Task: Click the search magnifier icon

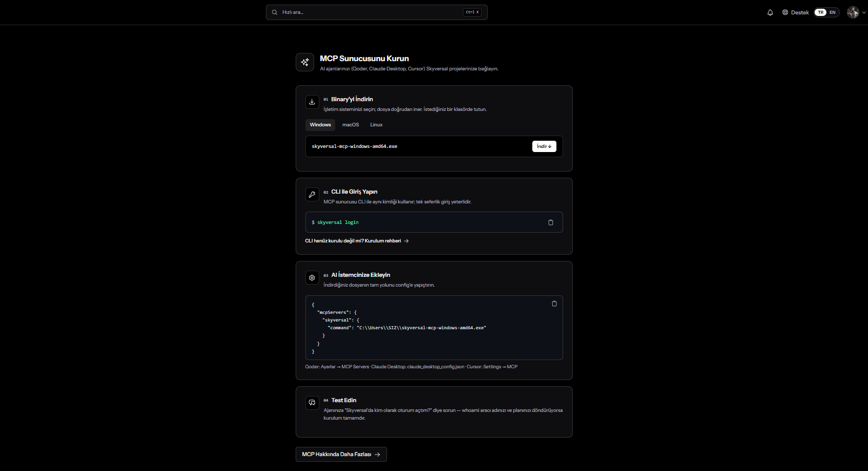Action: click(275, 12)
